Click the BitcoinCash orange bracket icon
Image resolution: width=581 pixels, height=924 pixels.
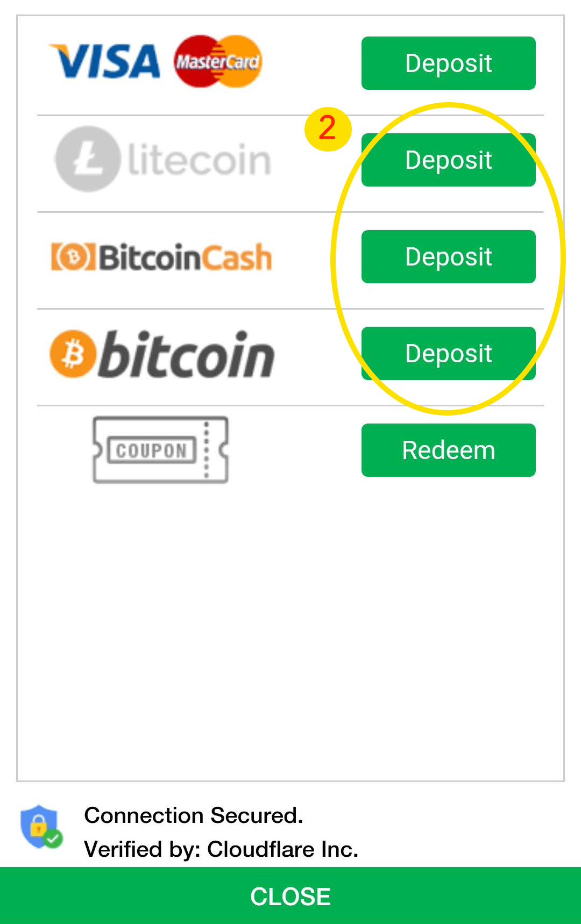(73, 257)
